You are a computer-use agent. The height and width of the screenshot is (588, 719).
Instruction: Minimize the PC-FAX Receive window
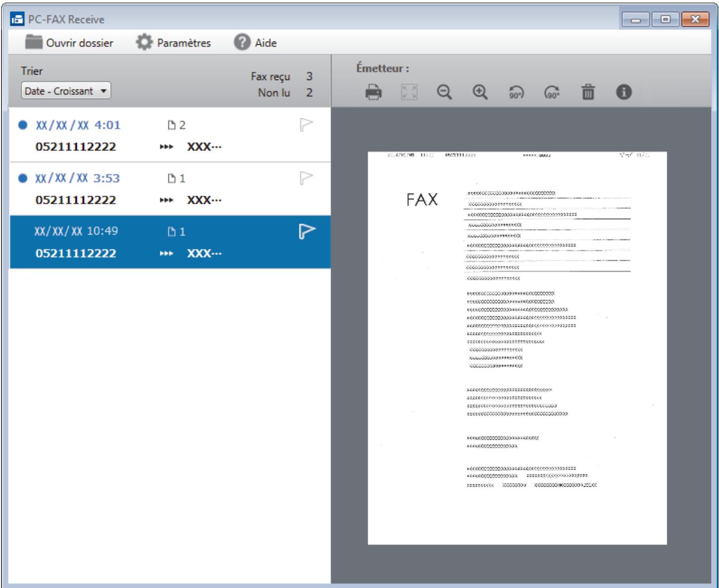[635, 19]
